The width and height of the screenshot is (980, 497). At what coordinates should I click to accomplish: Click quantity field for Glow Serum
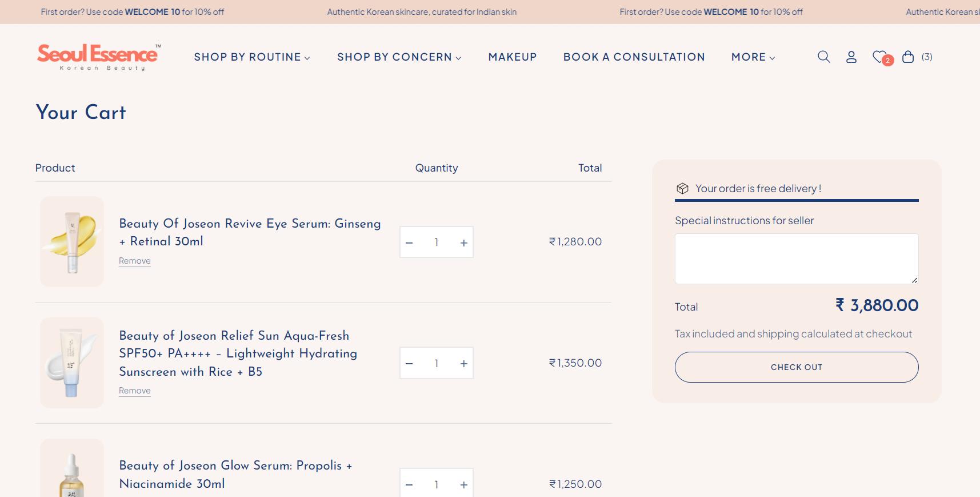[x=437, y=484]
